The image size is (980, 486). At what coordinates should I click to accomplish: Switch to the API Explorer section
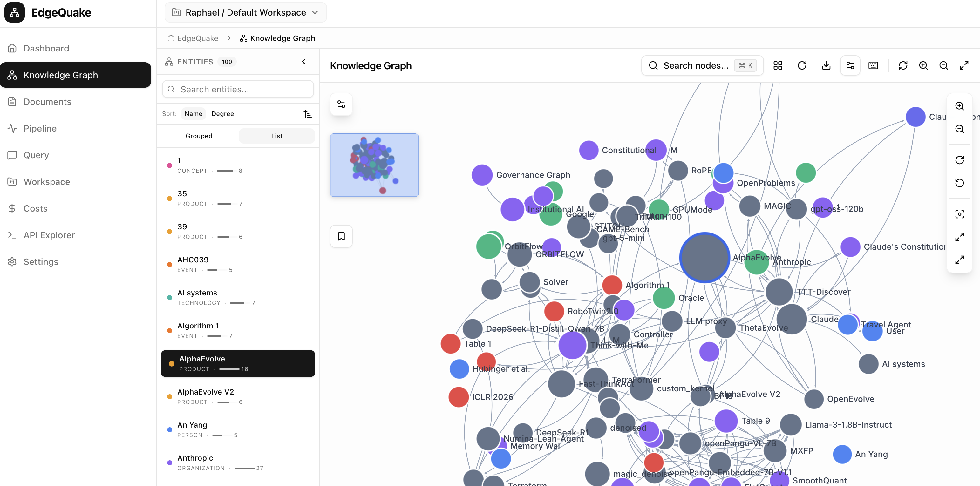tap(49, 235)
